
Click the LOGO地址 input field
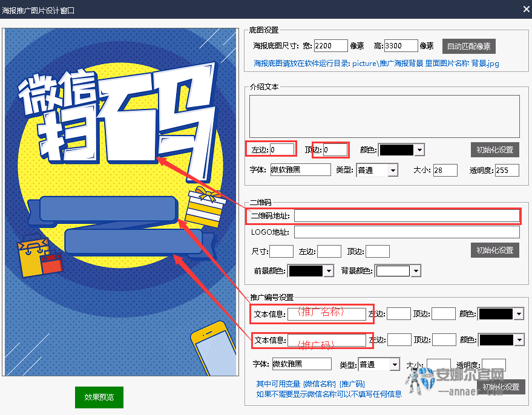coord(407,232)
